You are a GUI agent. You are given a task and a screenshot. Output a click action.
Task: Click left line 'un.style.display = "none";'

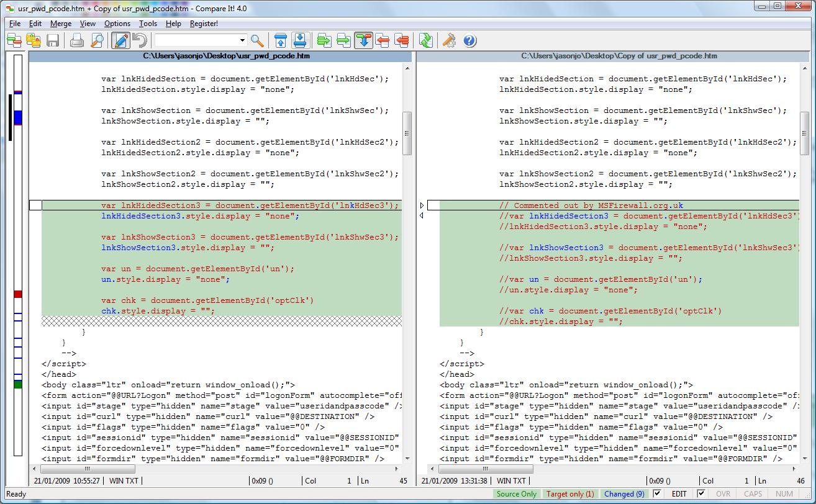click(165, 279)
